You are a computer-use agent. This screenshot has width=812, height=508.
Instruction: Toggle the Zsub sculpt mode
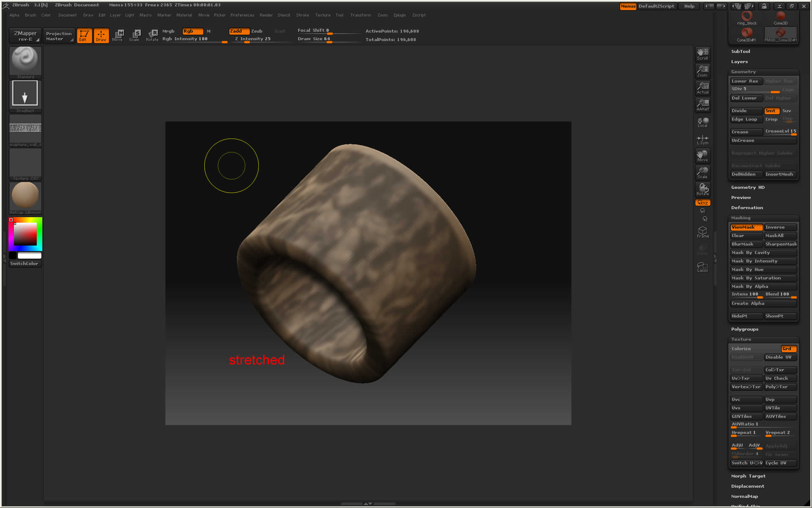point(257,31)
